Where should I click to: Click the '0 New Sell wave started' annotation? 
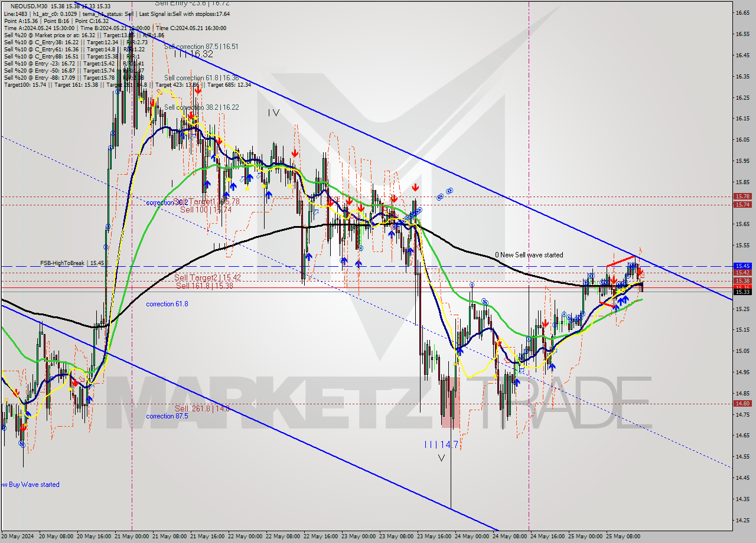(529, 255)
